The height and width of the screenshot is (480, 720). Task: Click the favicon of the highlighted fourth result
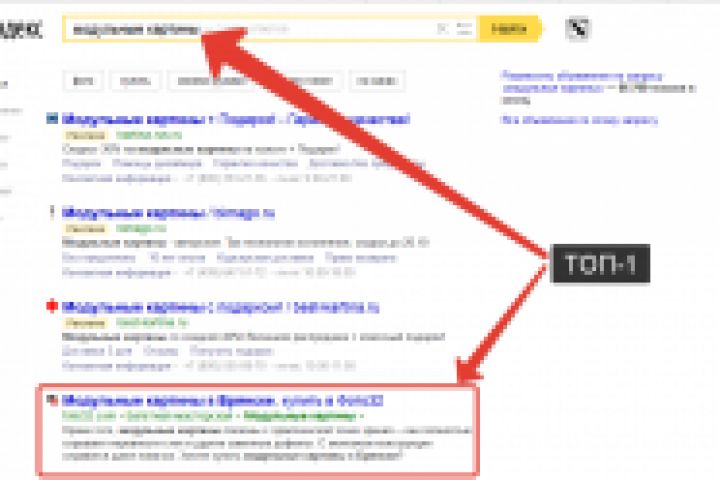pyautogui.click(x=52, y=400)
